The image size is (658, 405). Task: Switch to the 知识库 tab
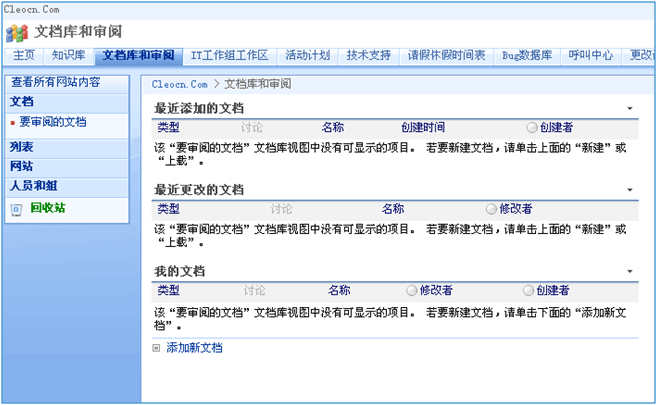(x=68, y=55)
